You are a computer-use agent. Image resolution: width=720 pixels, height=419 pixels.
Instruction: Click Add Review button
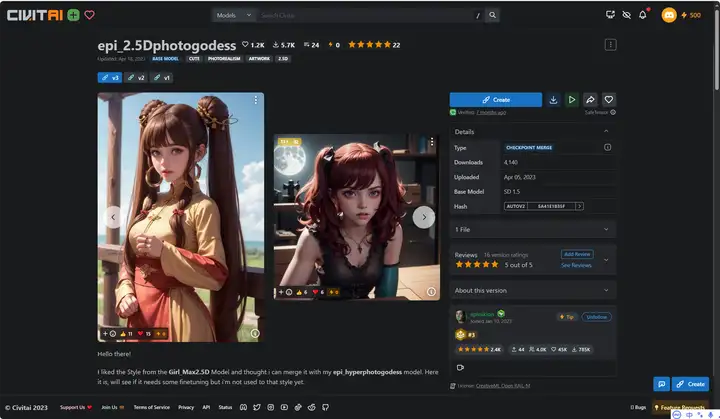pyautogui.click(x=577, y=254)
